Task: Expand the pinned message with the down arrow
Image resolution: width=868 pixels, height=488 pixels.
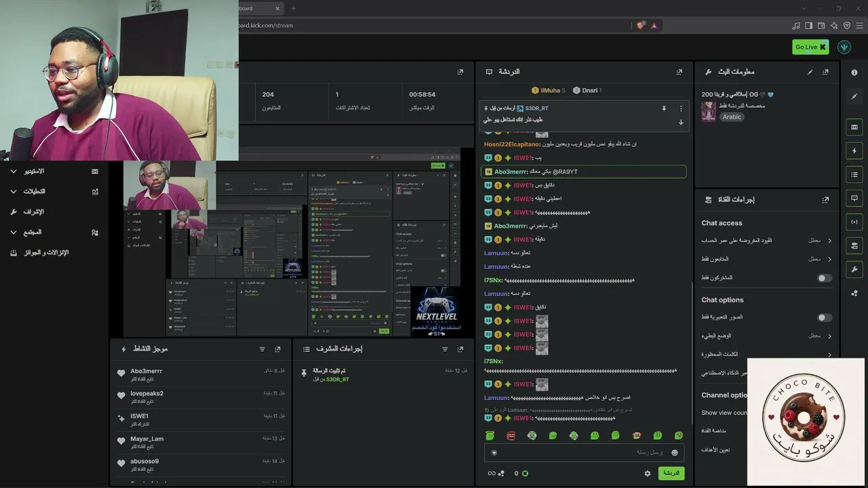Action: (681, 122)
